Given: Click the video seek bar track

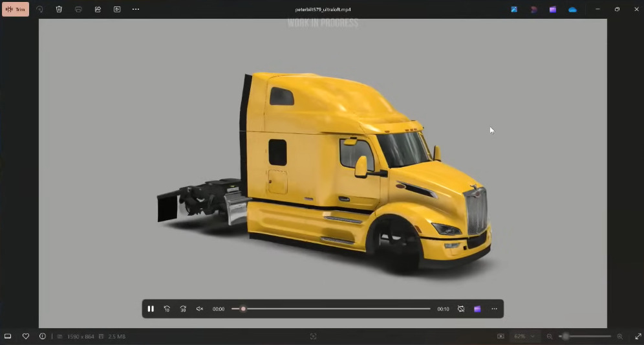Looking at the screenshot, I should [336, 309].
